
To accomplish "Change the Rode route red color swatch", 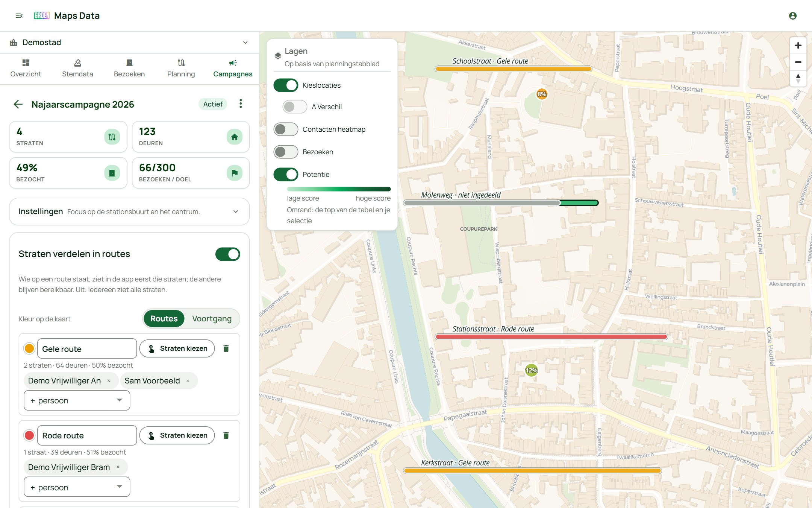I will coord(29,435).
